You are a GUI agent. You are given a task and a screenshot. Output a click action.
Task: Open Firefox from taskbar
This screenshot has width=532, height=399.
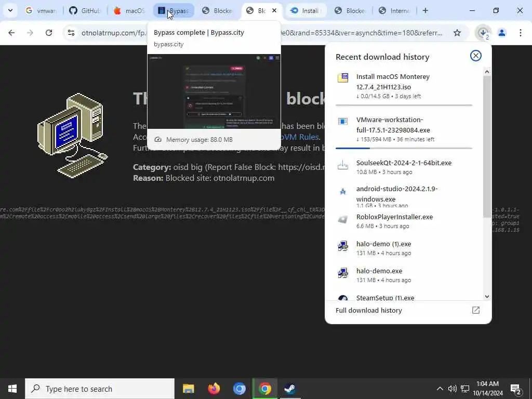point(214,389)
